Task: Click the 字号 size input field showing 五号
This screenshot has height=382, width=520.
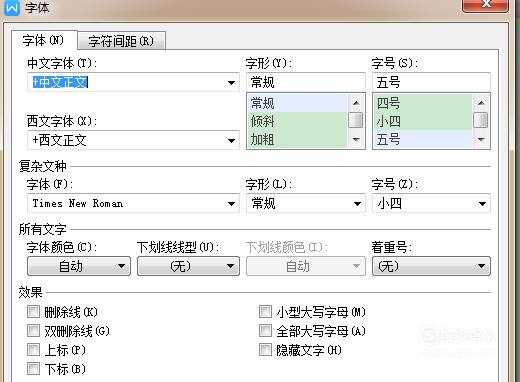Action: click(x=431, y=82)
